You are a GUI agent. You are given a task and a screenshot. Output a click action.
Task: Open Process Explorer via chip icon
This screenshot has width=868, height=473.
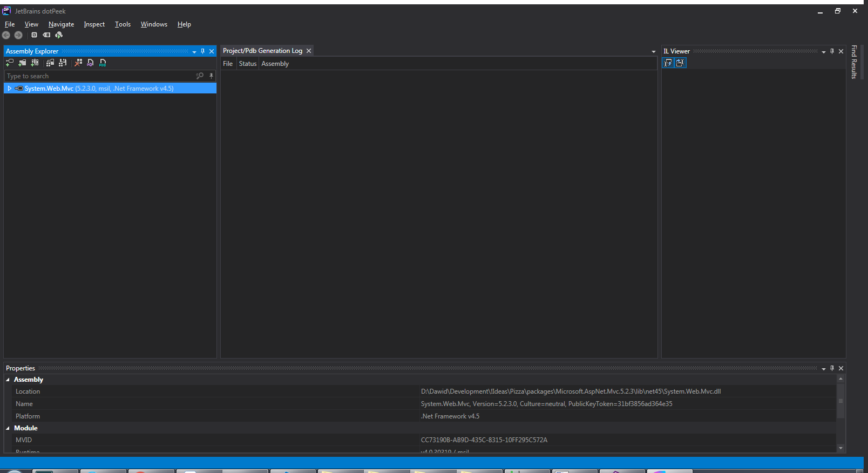pyautogui.click(x=34, y=35)
